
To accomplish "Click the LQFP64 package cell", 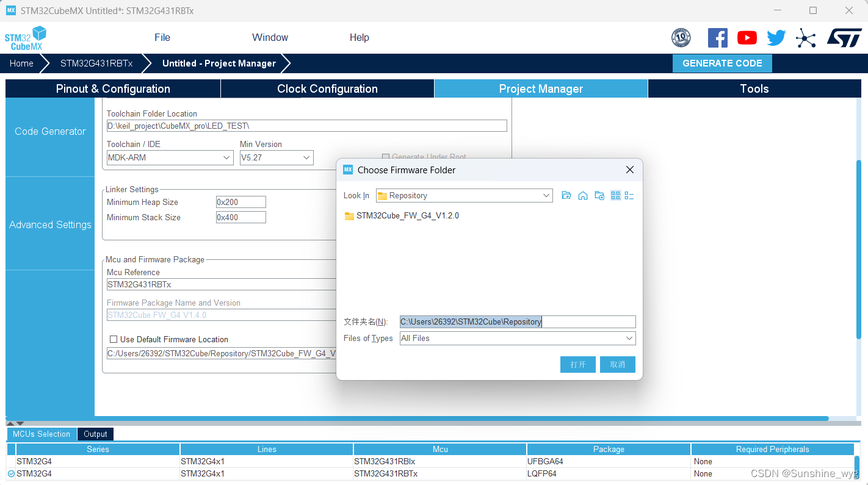I will click(x=609, y=473).
